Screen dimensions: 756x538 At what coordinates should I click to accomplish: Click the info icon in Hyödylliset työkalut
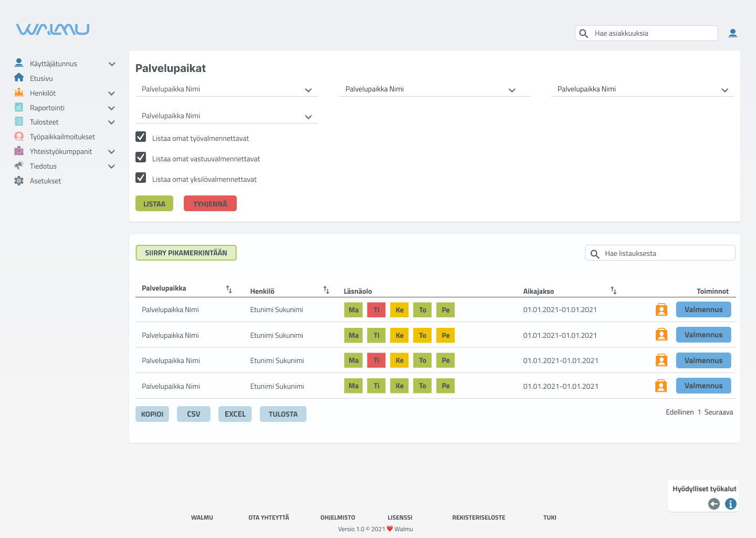[730, 504]
